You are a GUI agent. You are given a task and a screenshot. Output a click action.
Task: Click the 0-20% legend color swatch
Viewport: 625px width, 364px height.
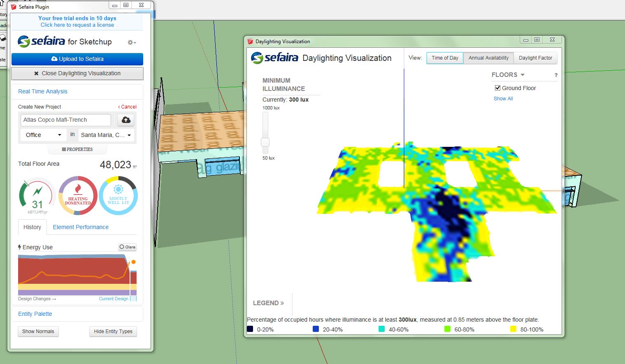(x=250, y=329)
